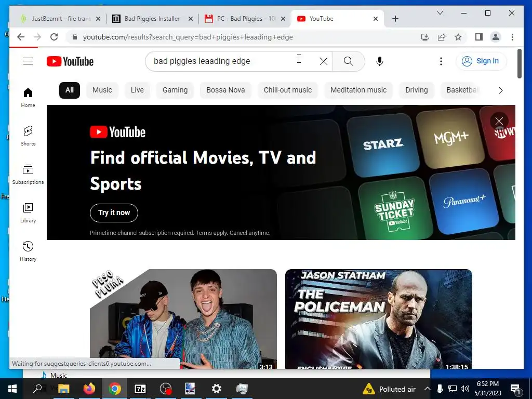Select the Music filter chip
The image size is (532, 399).
point(102,90)
